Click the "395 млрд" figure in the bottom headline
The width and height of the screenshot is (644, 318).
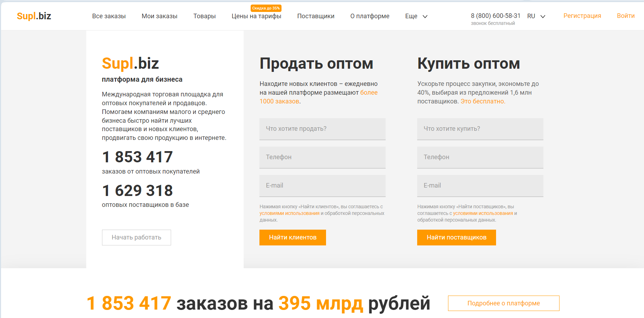pyautogui.click(x=321, y=303)
